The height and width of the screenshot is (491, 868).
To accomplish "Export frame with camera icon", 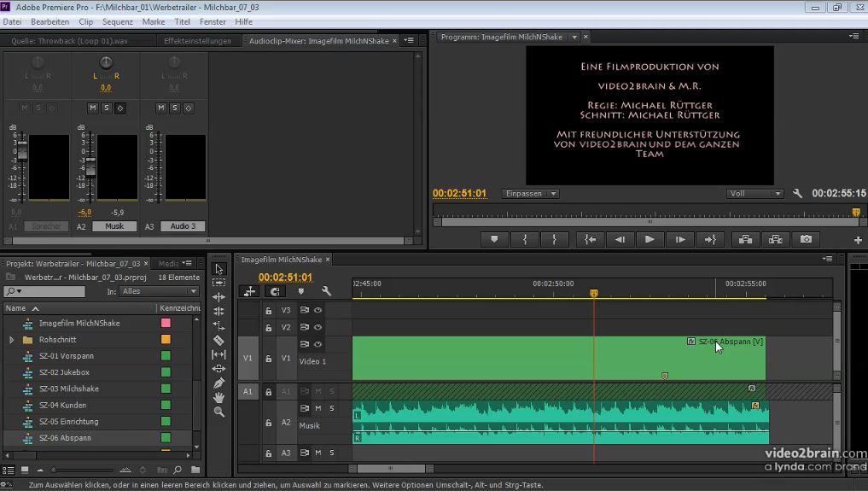I will click(x=806, y=239).
